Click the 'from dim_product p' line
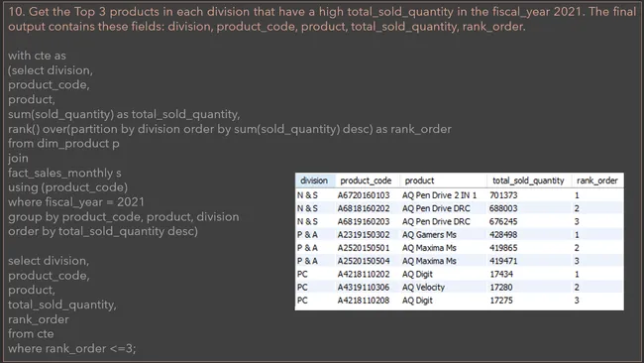644x363 pixels. click(x=63, y=144)
